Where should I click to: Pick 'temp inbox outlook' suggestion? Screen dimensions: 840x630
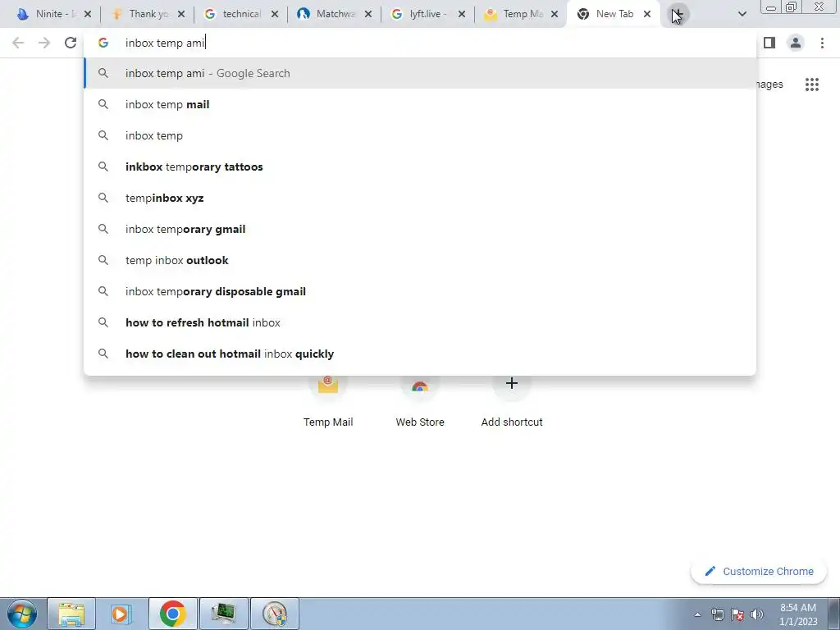[420, 260]
